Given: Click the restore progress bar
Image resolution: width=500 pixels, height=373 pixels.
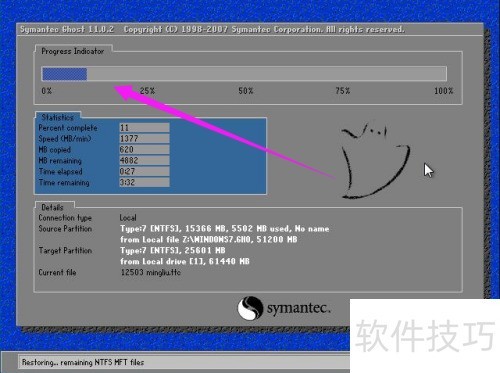Looking at the screenshot, I should pos(244,74).
